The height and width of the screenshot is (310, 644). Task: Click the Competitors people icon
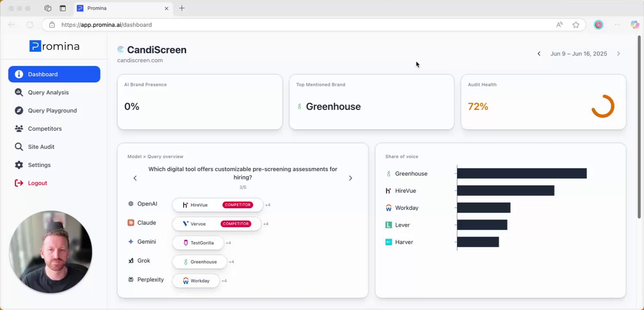(19, 128)
